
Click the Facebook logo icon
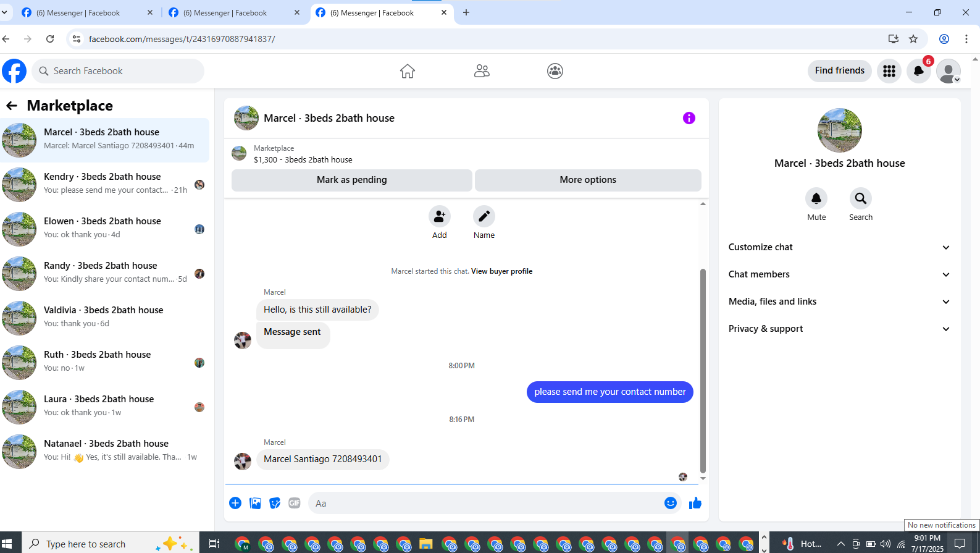click(x=14, y=71)
